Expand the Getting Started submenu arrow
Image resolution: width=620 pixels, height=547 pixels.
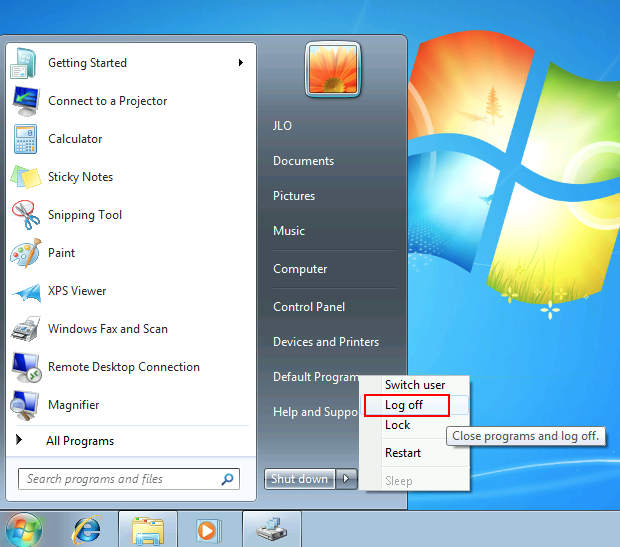[x=241, y=63]
